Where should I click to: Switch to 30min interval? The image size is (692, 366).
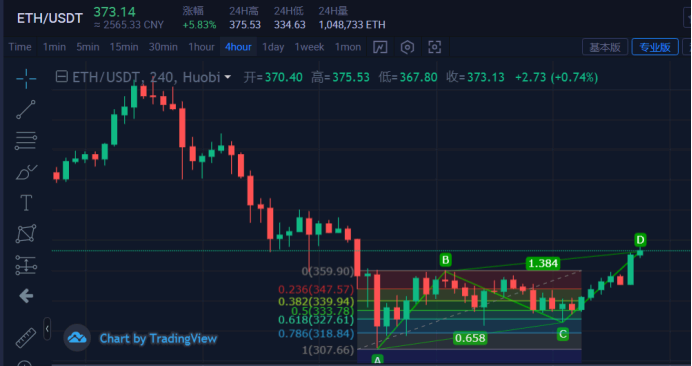pyautogui.click(x=163, y=47)
